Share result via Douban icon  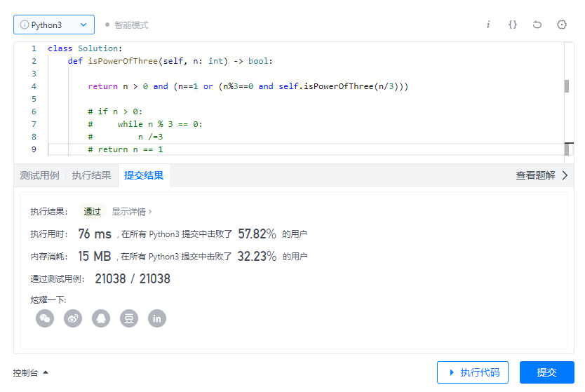[129, 318]
